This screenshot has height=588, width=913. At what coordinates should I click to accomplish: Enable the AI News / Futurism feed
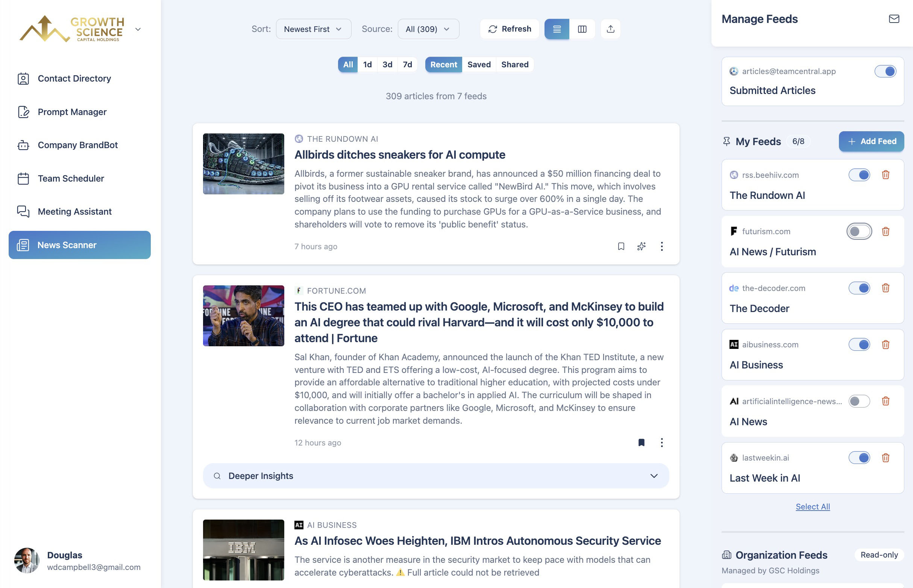(859, 231)
